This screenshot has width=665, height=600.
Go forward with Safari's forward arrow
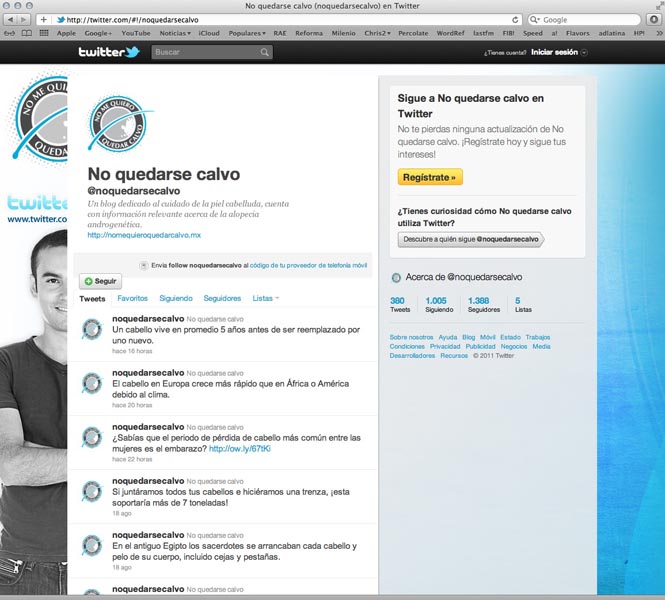click(23, 20)
